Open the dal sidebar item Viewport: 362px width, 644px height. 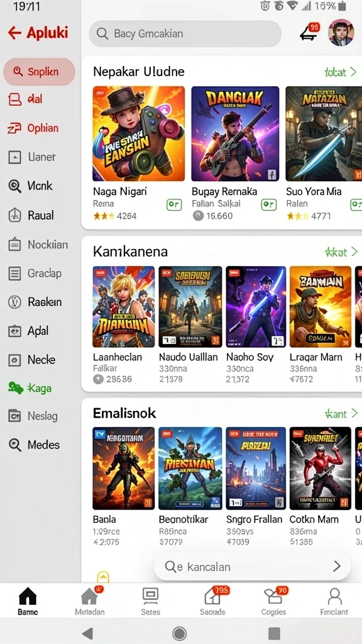point(25,99)
